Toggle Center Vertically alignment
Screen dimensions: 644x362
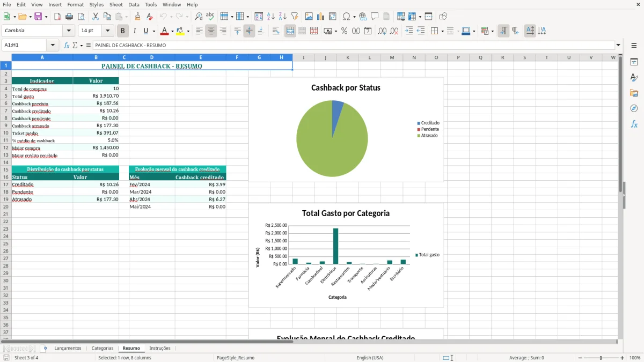tap(249, 31)
